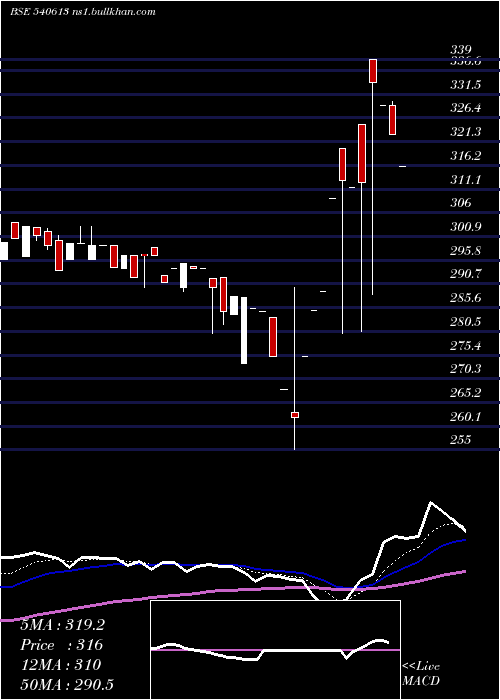Click the <<Live MACD label
This screenshot has height=700, width=500.
(421, 673)
